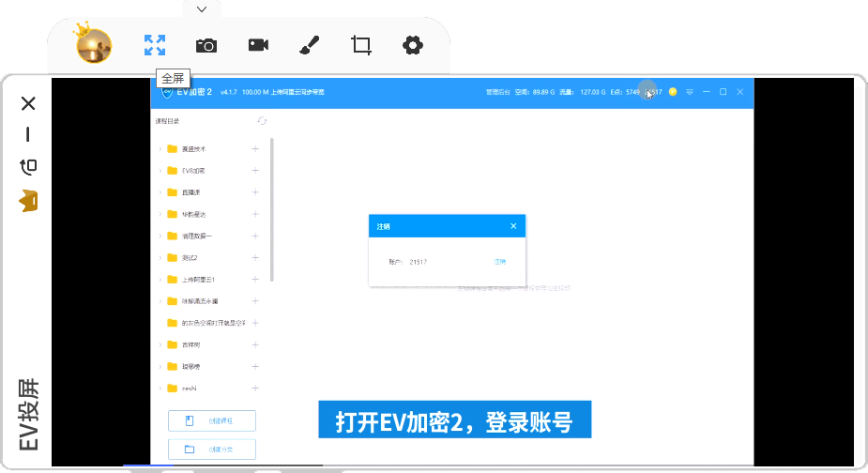The width and height of the screenshot is (868, 473).
Task: Click the gold crown VIP icon in sidebar
Action: 28,201
